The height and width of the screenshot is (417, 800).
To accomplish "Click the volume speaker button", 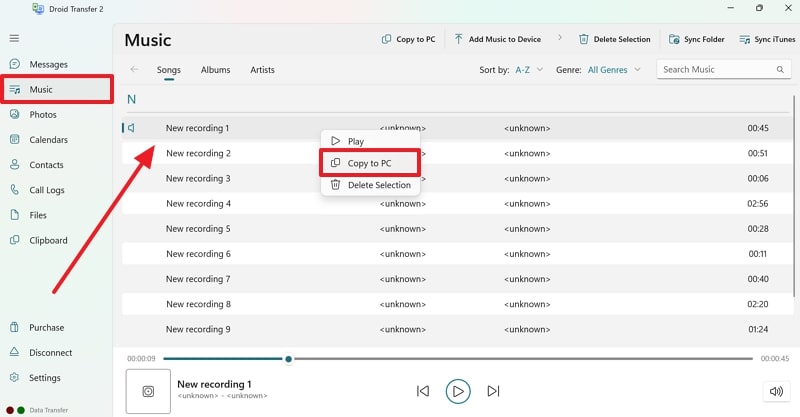I will (x=776, y=391).
